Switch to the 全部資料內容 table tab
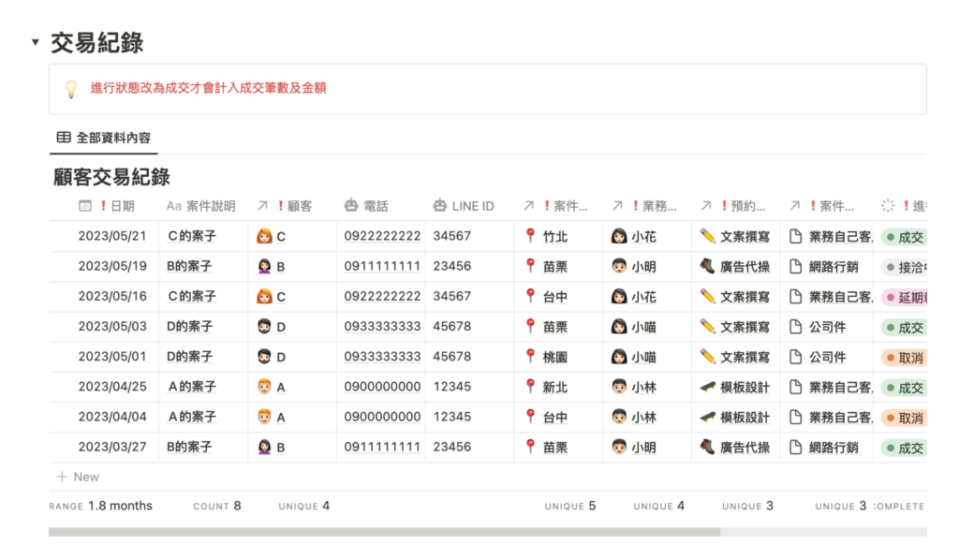Viewport: 959px width, 560px height. click(x=104, y=137)
